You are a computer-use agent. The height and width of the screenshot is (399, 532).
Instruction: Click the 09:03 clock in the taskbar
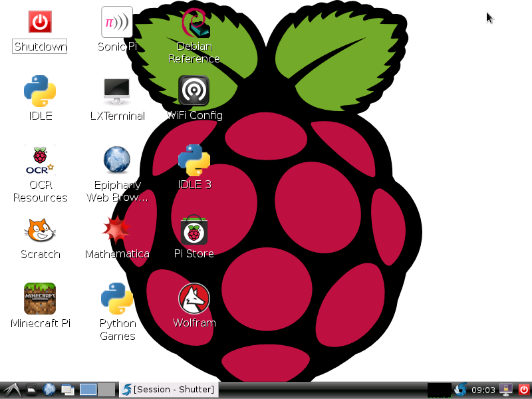click(x=483, y=390)
